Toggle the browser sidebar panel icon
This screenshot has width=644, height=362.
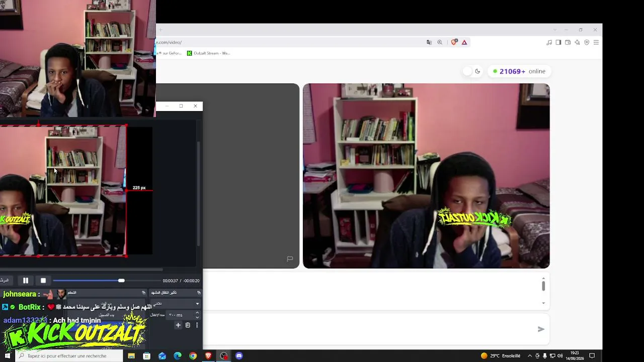558,43
